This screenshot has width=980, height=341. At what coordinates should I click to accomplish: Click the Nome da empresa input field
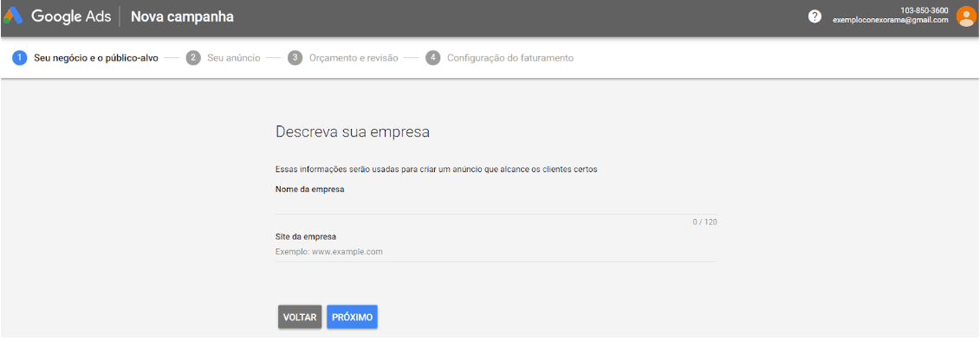click(x=496, y=205)
